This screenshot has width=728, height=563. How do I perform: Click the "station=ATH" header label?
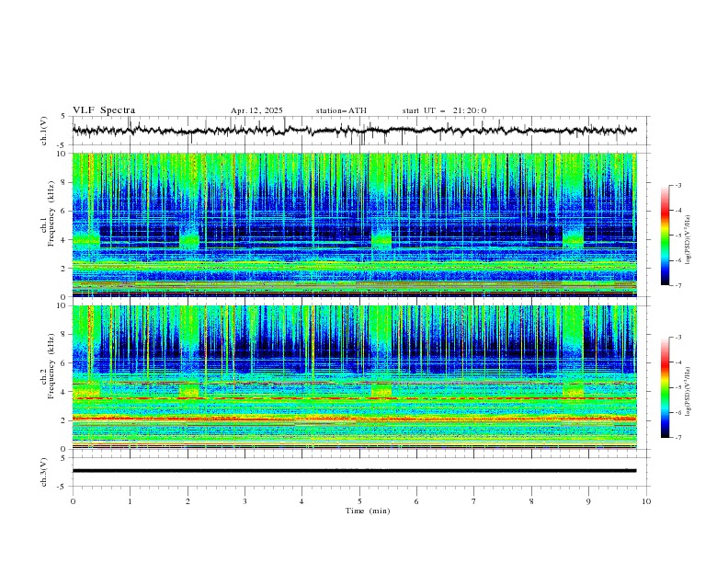(x=341, y=110)
